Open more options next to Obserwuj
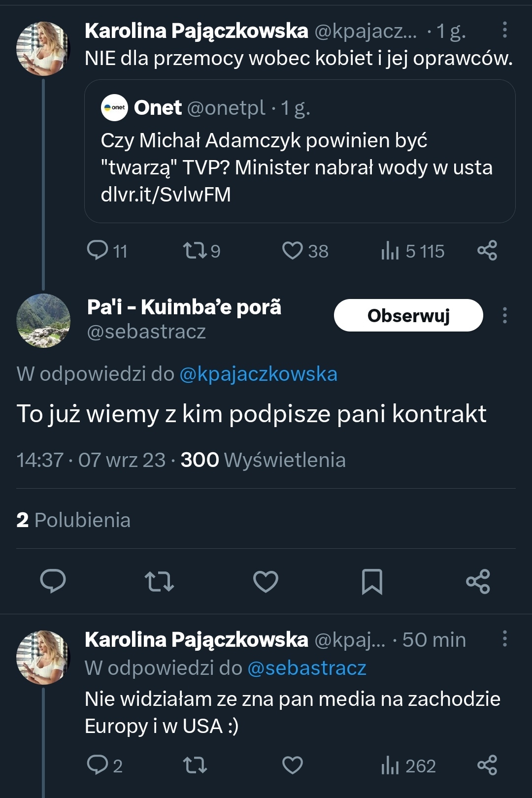The height and width of the screenshot is (798, 532). tap(504, 315)
